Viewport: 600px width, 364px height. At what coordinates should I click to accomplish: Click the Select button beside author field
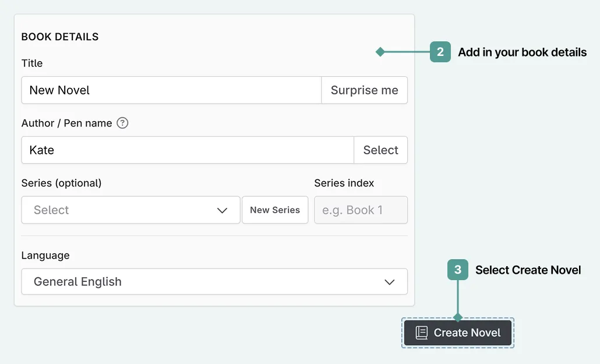tap(380, 150)
